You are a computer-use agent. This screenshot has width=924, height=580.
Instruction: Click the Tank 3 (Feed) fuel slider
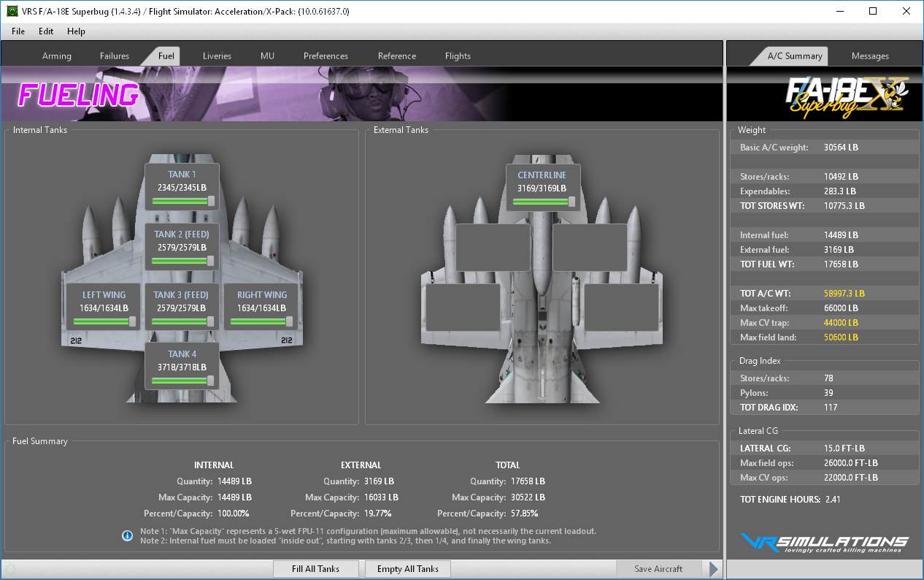click(x=182, y=321)
